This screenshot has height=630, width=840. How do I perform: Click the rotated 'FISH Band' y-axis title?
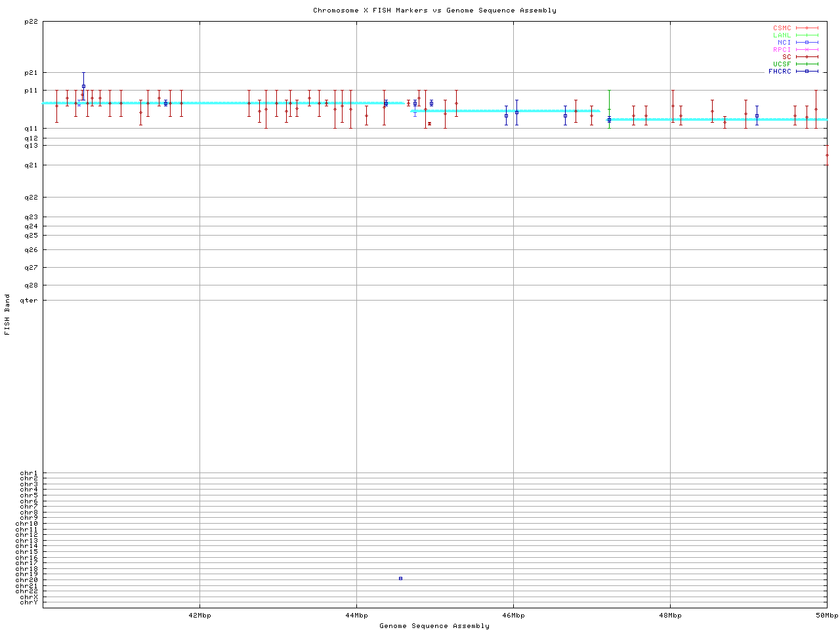click(7, 315)
